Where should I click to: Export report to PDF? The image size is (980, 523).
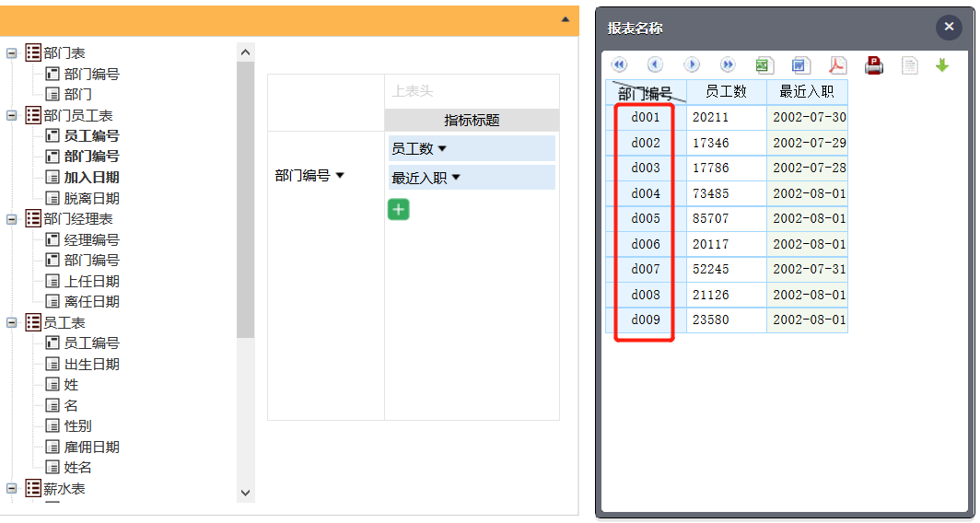tap(837, 65)
